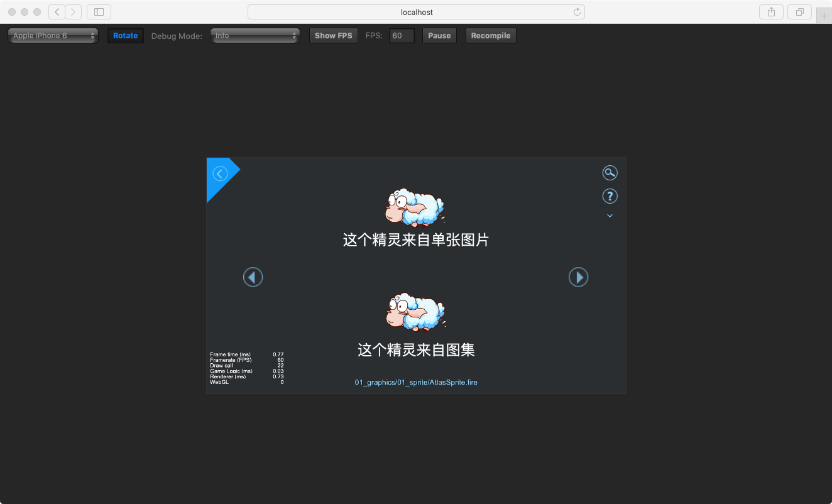Image resolution: width=832 pixels, height=504 pixels.
Task: Click the AtlasSprite.fire scene path link
Action: pos(416,382)
